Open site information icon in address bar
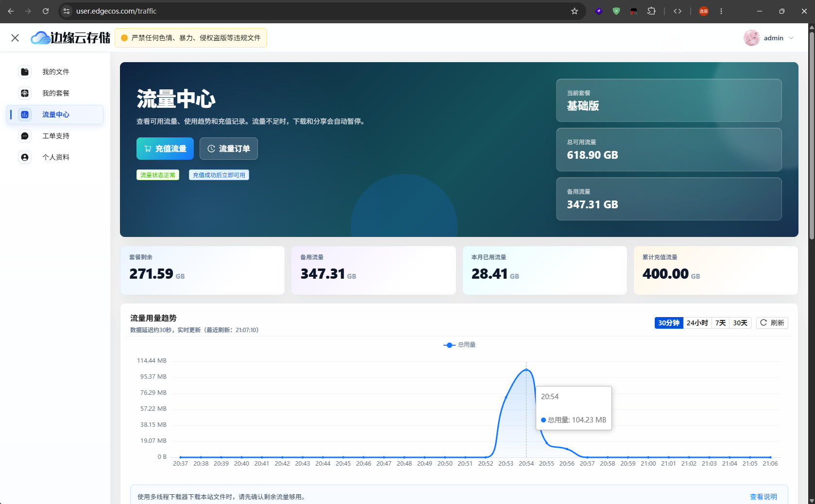The width and height of the screenshot is (815, 504). 67,11
